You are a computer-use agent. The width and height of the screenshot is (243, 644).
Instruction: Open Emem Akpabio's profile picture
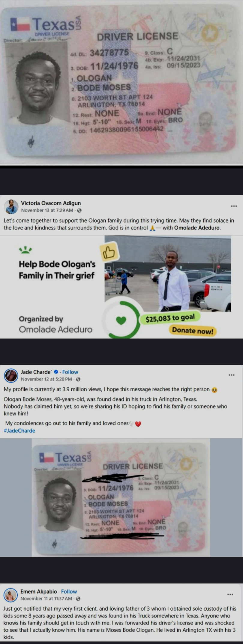click(10, 595)
